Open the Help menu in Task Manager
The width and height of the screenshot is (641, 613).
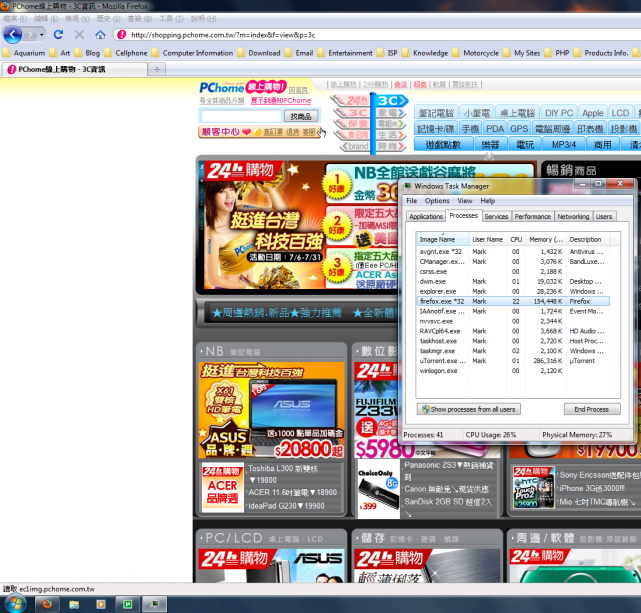487,201
